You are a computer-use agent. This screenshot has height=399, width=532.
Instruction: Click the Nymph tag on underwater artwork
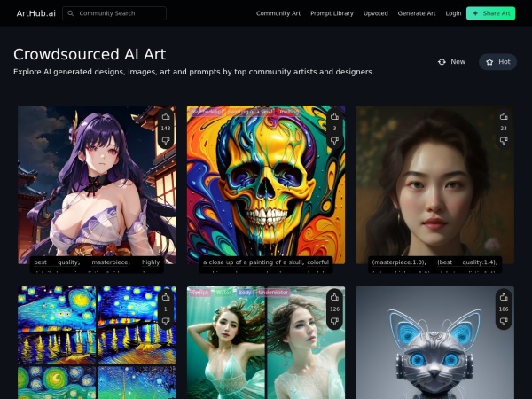200,292
